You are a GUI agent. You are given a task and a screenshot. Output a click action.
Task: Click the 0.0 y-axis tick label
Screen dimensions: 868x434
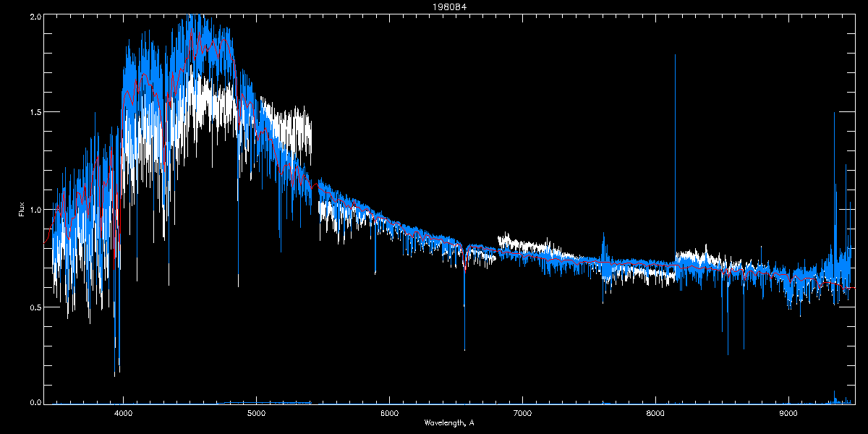coord(35,403)
